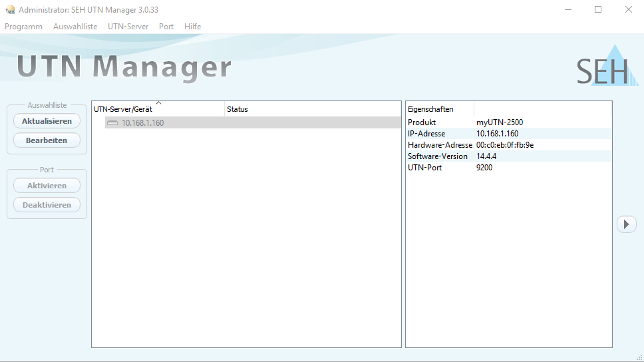Maximize the UTN Manager window
Viewport: 644px width, 362px height.
598,9
